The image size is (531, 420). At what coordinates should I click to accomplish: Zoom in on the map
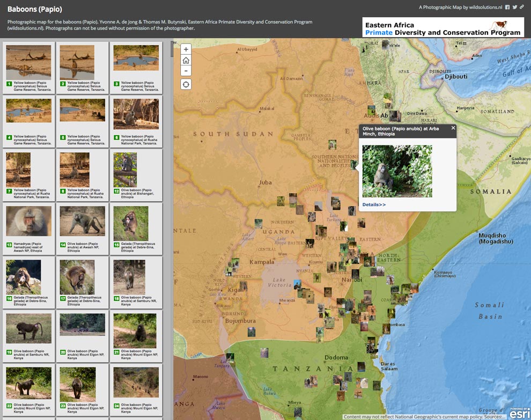pos(186,49)
